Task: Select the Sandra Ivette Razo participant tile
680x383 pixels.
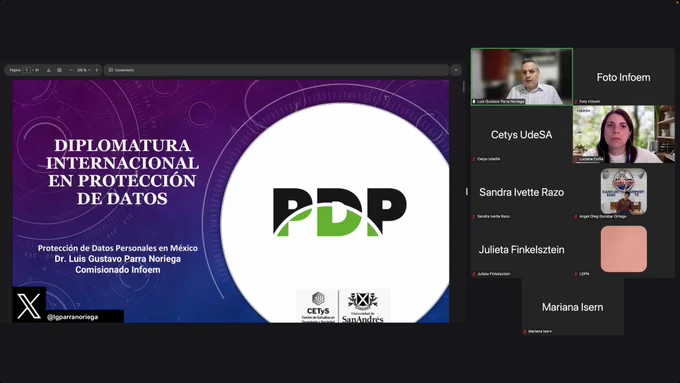Action: (522, 192)
